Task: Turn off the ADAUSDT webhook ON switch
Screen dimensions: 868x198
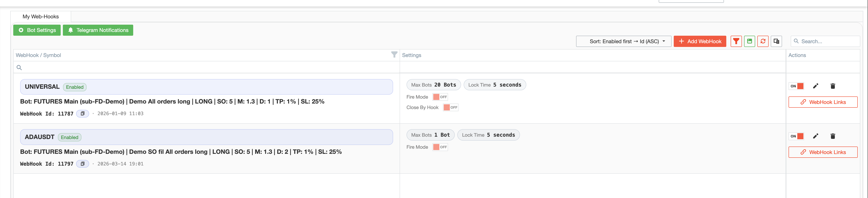Action: coord(797,136)
